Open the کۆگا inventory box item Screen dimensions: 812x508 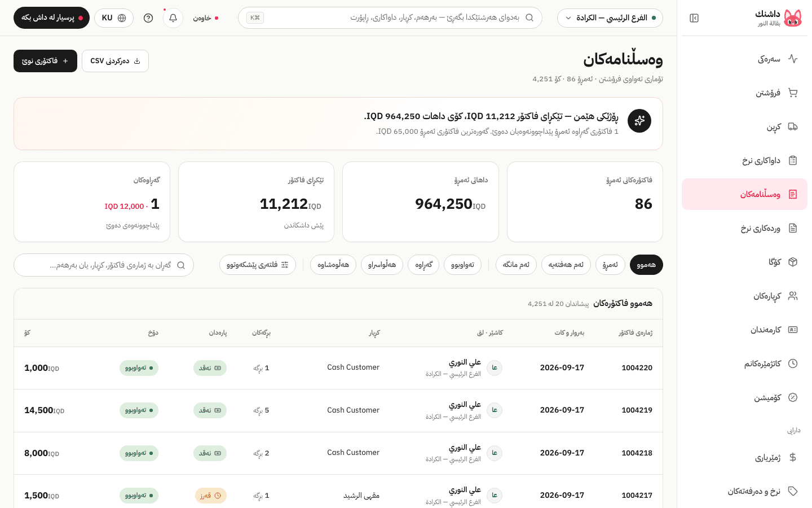[744, 262]
